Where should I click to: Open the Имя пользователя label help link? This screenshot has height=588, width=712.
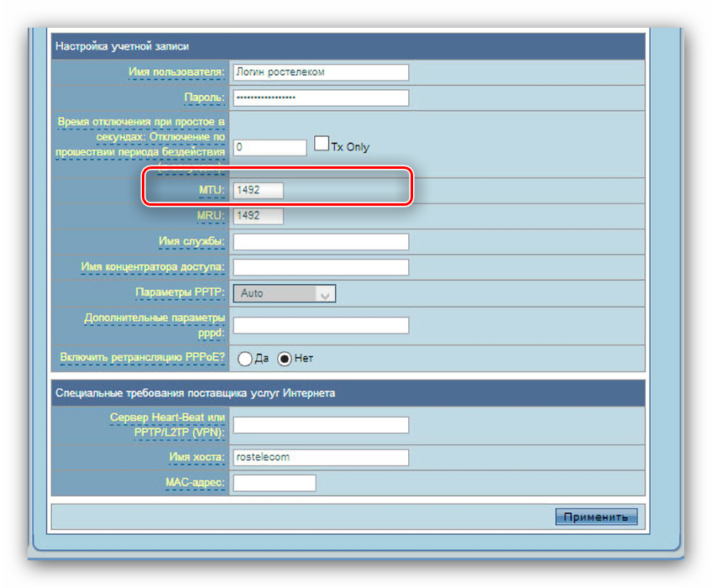tap(175, 72)
